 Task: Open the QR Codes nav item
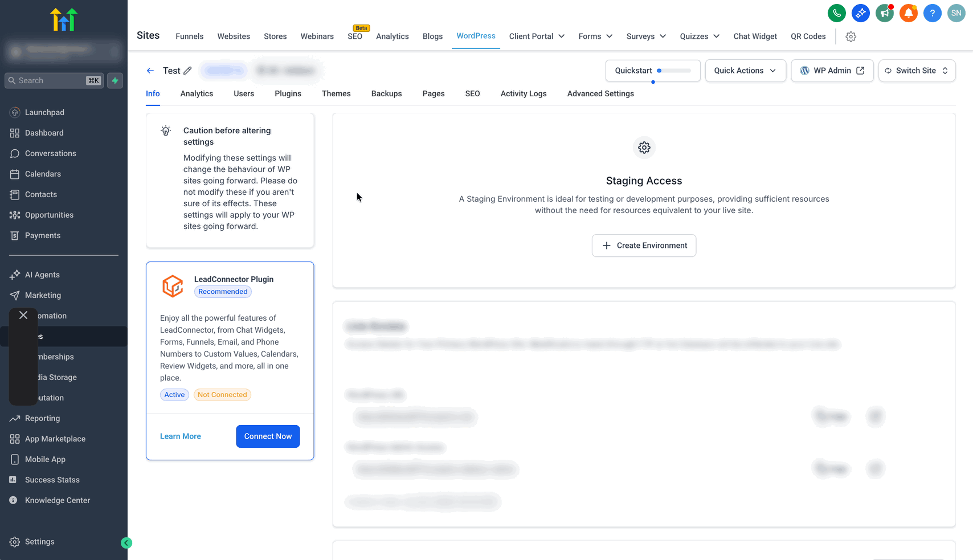[808, 36]
